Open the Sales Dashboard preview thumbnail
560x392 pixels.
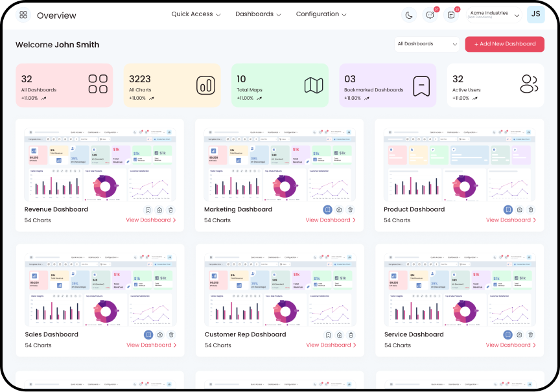(x=100, y=290)
